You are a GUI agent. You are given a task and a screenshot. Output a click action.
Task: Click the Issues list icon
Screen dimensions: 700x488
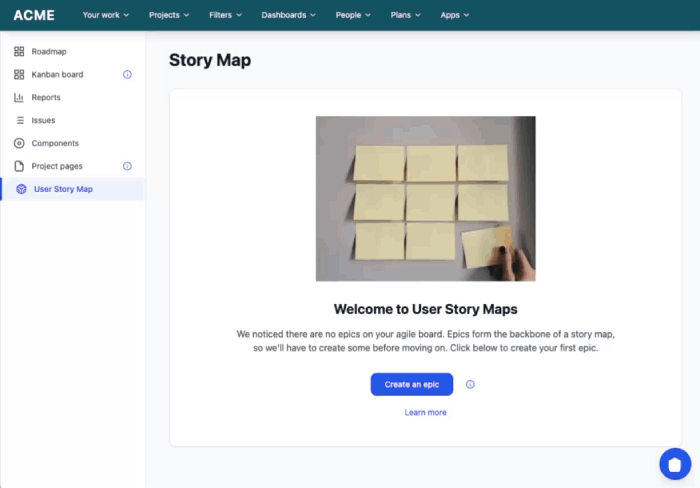tap(20, 120)
